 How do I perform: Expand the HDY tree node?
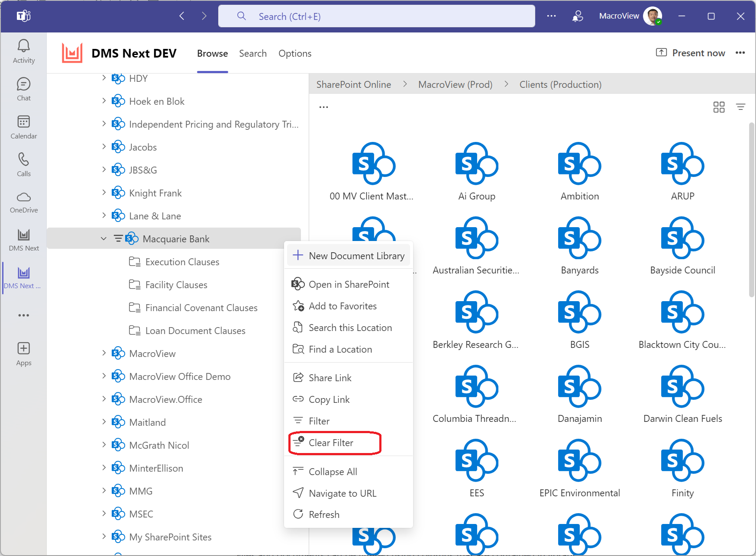[104, 78]
